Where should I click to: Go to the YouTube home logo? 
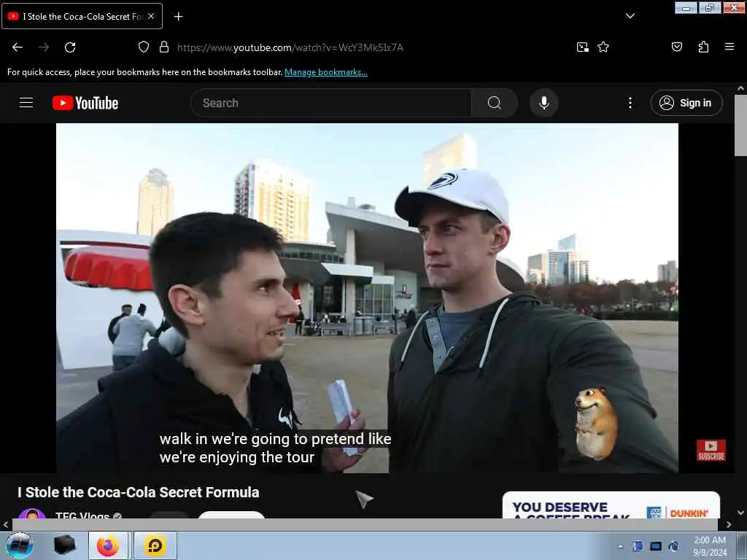coord(85,103)
